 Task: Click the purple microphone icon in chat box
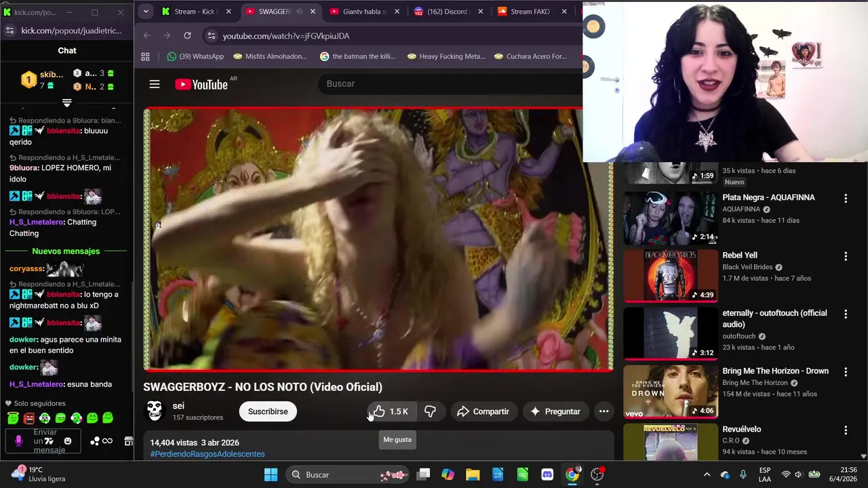18,441
